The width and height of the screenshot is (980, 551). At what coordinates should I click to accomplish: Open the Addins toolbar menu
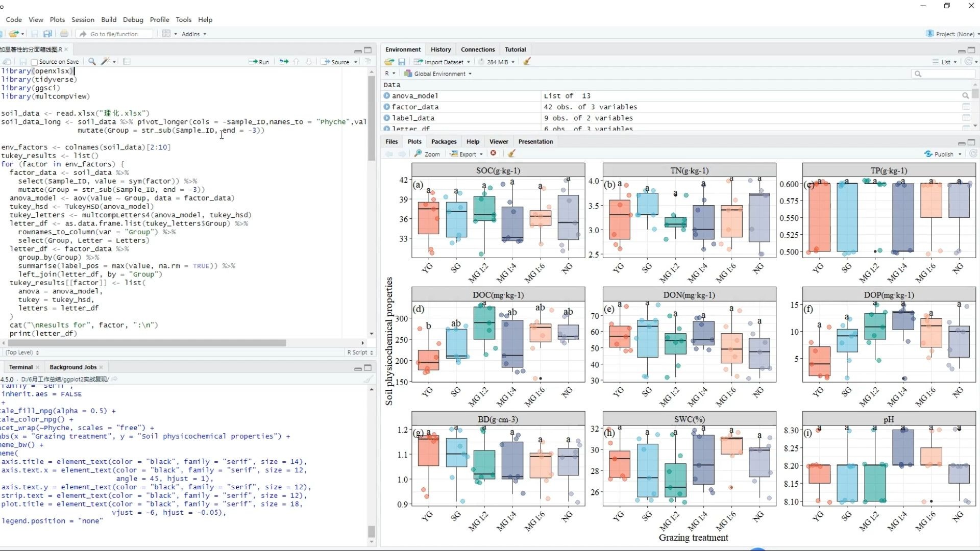pyautogui.click(x=193, y=34)
